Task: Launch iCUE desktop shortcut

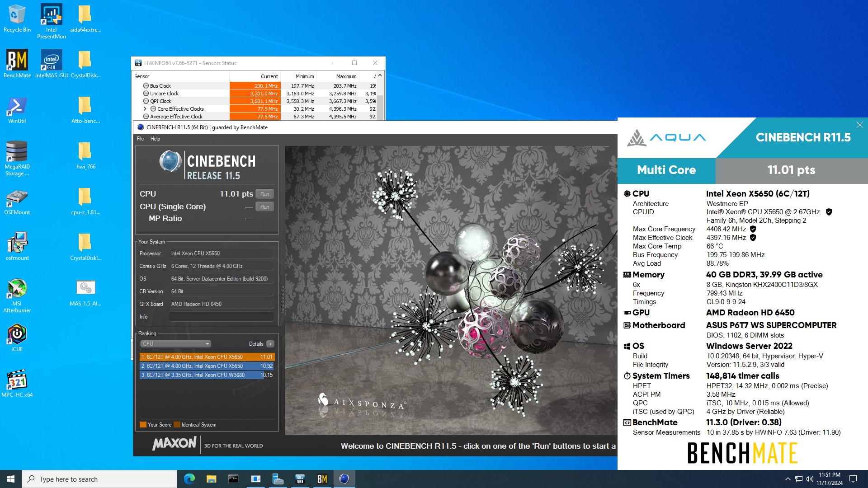Action: pyautogui.click(x=17, y=338)
